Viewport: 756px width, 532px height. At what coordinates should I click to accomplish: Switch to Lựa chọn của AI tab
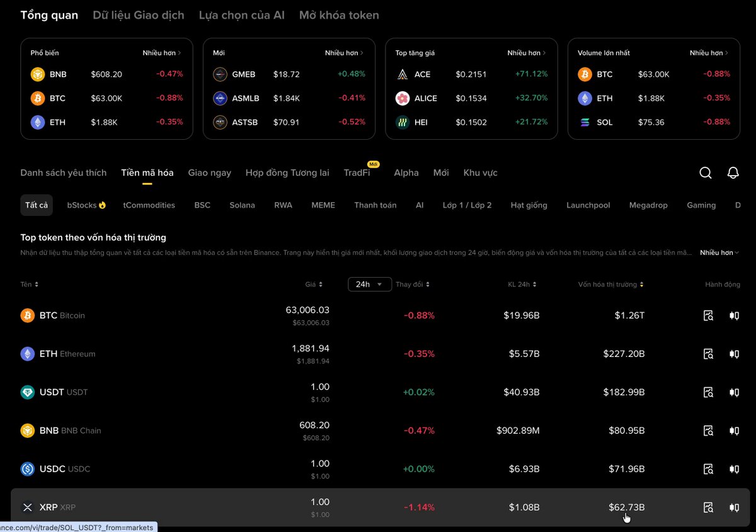[242, 15]
